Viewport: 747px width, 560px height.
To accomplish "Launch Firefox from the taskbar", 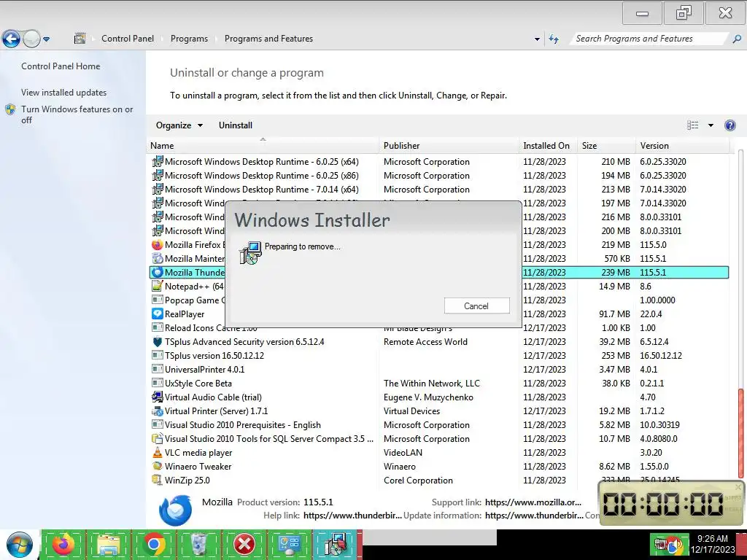I will pos(64,545).
